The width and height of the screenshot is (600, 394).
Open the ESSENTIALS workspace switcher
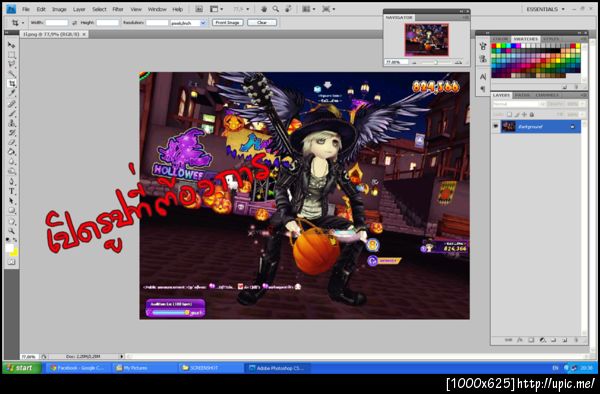pos(545,9)
